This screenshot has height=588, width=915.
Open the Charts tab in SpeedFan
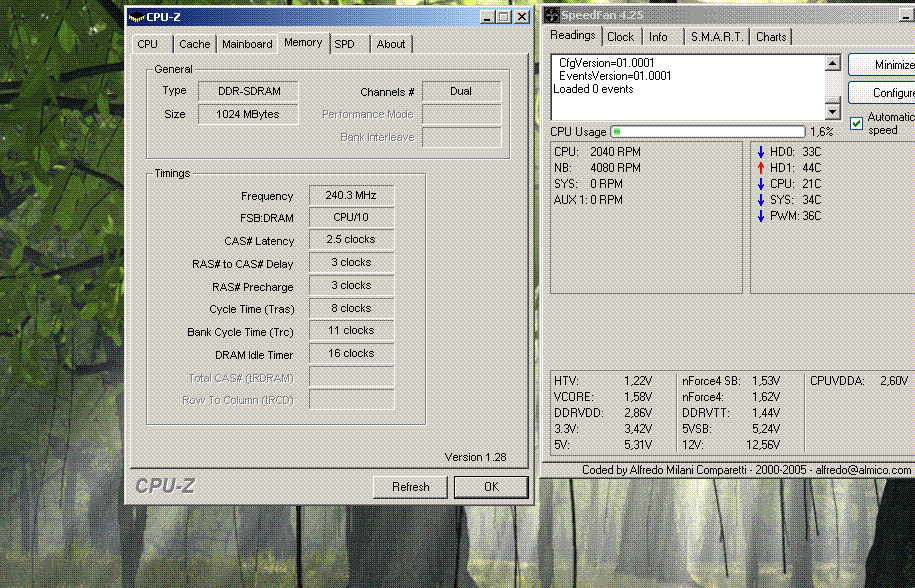(771, 37)
